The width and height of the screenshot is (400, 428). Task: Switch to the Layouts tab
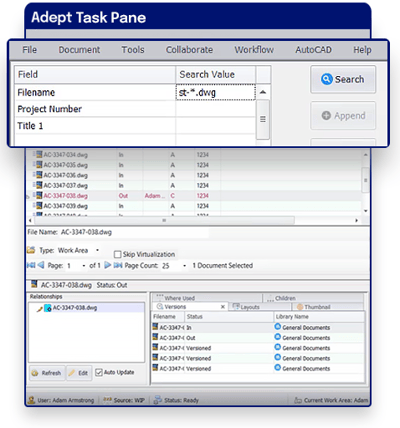pyautogui.click(x=260, y=307)
